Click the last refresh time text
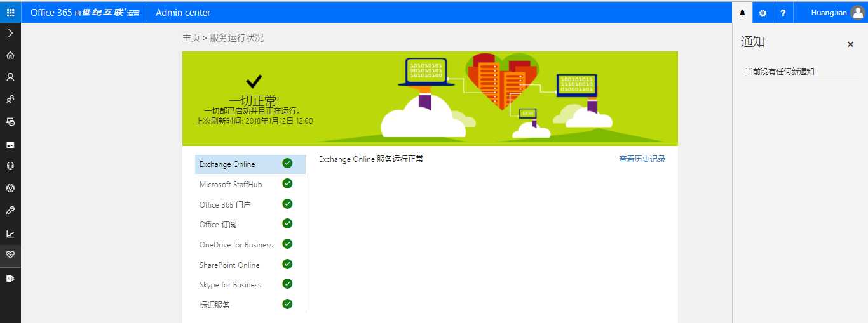The image size is (868, 323). 254,121
